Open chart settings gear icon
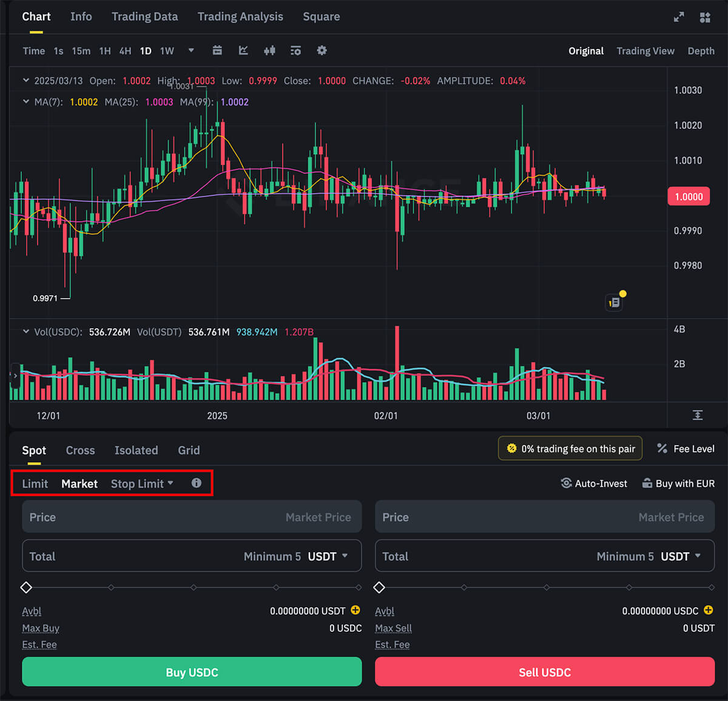The height and width of the screenshot is (701, 728). click(322, 51)
